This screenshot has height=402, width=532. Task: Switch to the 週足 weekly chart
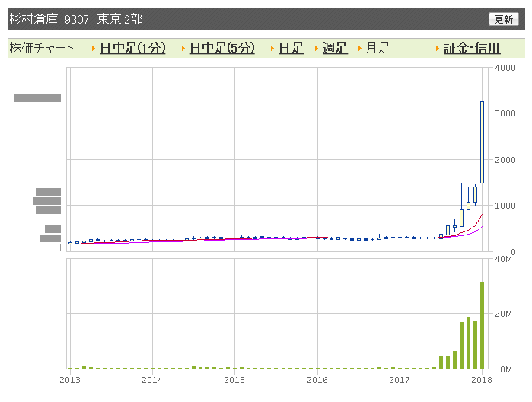335,48
